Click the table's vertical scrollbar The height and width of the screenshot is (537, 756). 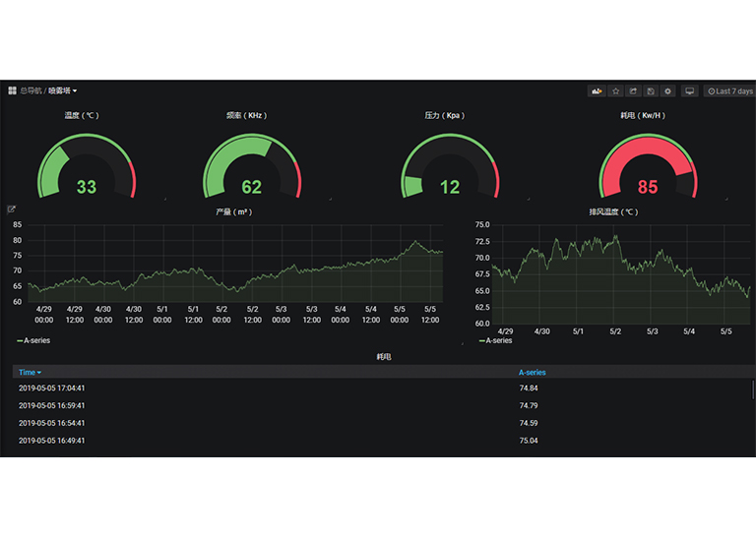pos(753,389)
